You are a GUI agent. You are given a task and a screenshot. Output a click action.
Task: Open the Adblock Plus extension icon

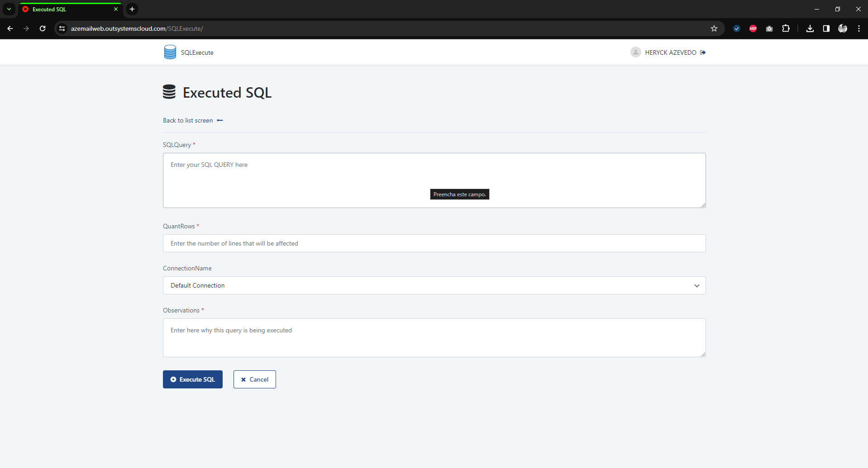tap(753, 28)
